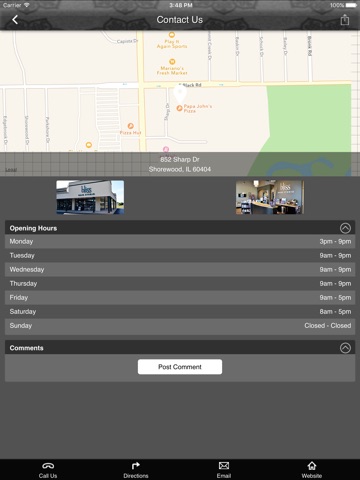
Task: Tap the Call Us phone icon
Action: 48,466
